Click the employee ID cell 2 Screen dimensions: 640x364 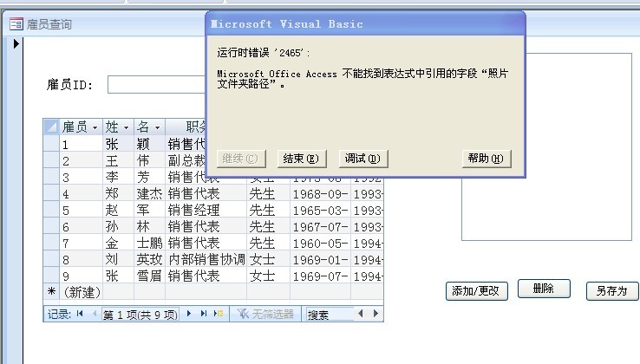(82, 160)
